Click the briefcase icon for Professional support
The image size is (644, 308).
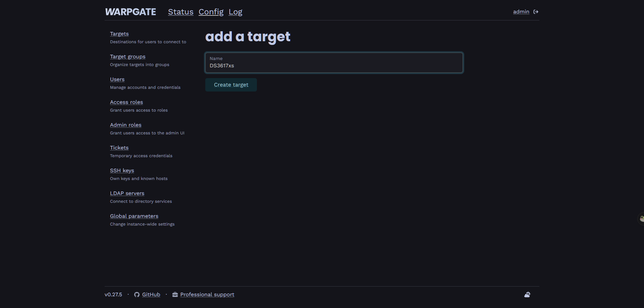click(x=175, y=295)
